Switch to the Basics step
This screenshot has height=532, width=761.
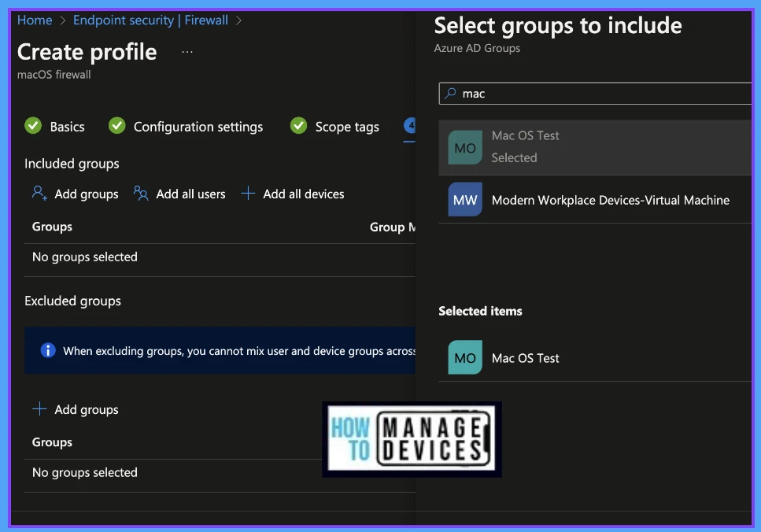pos(67,127)
